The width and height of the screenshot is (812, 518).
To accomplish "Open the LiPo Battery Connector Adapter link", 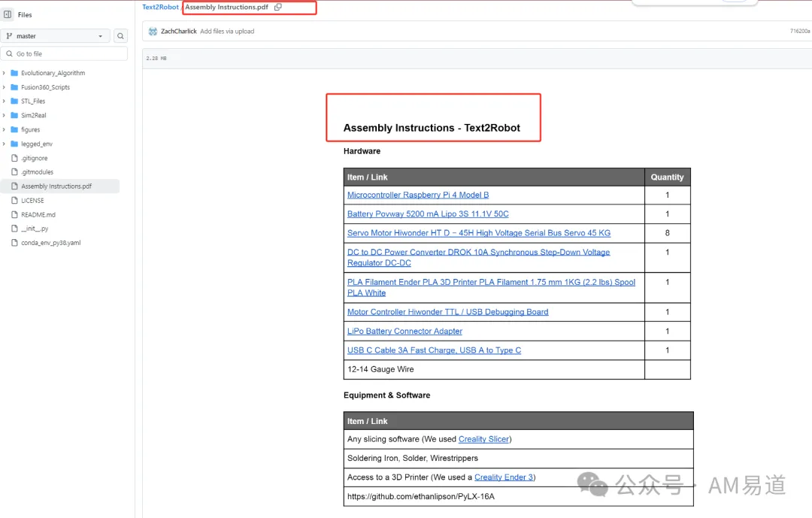I will [x=405, y=331].
